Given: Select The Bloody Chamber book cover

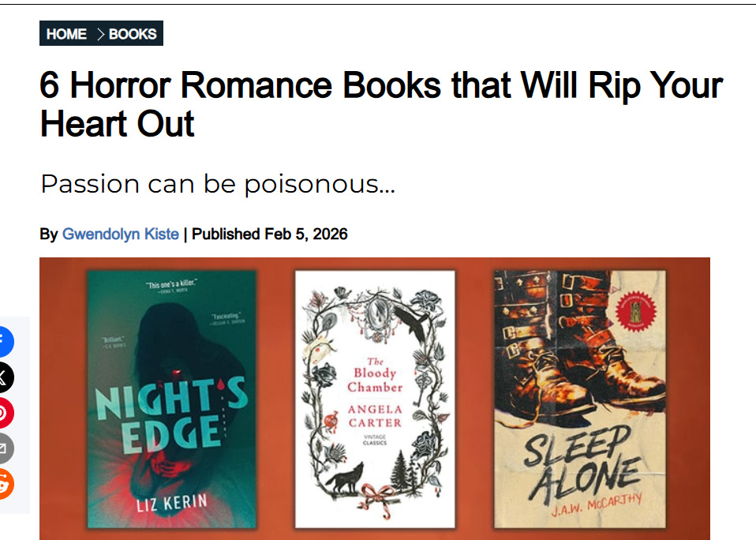Looking at the screenshot, I should click(375, 399).
